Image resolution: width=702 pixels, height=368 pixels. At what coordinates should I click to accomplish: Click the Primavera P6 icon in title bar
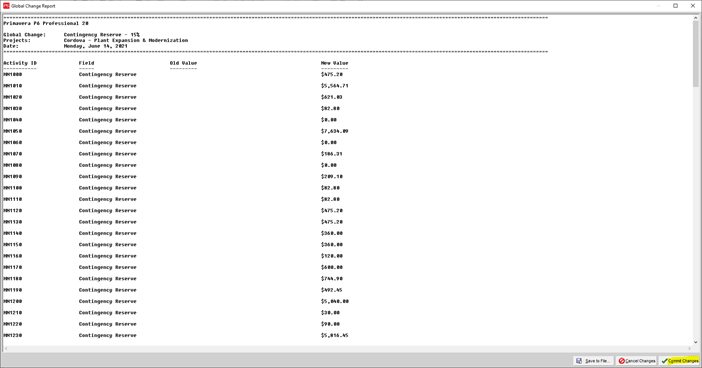point(6,6)
